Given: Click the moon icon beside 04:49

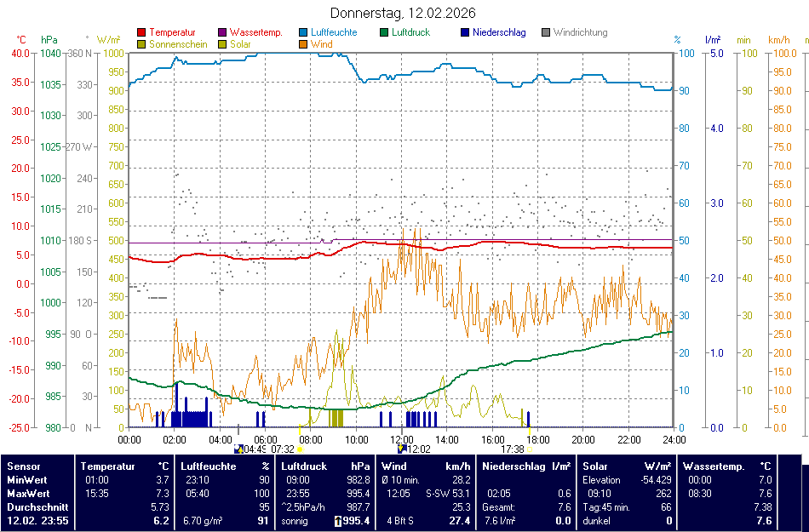Looking at the screenshot, I should pos(238,449).
